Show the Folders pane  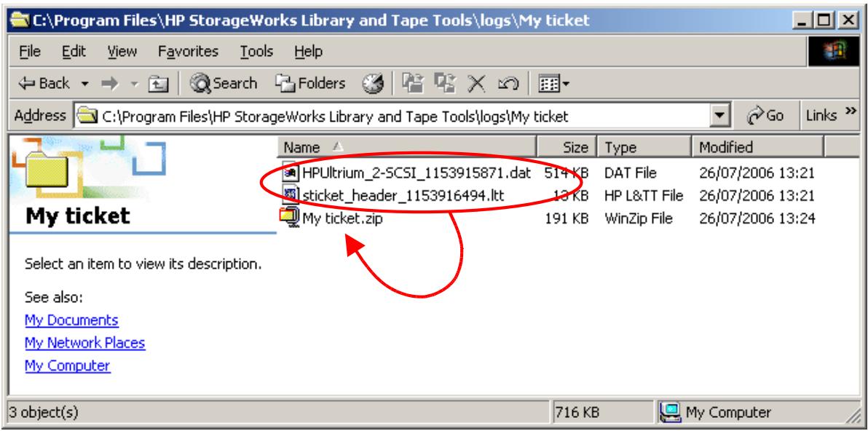(311, 84)
